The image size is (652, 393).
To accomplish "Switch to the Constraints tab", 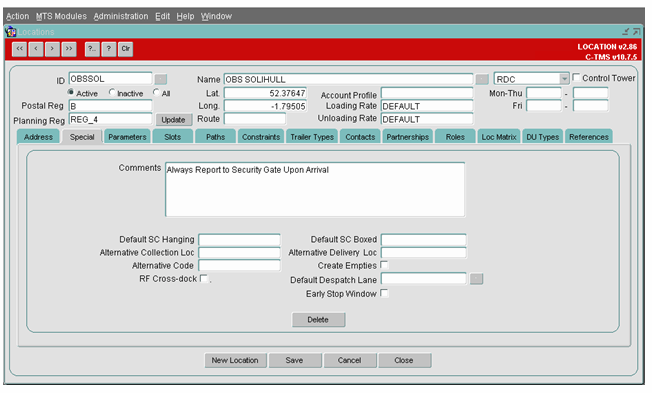I will tap(261, 137).
